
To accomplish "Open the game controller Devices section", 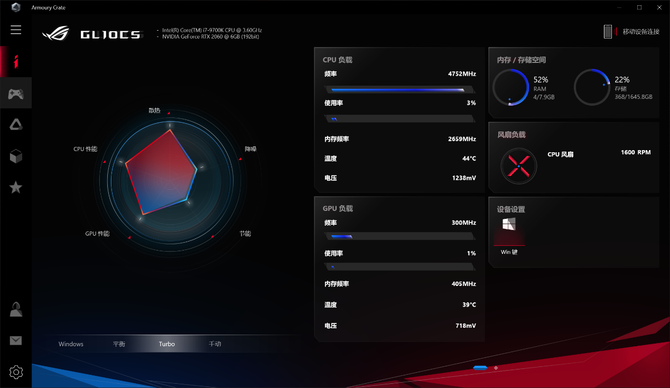I will (x=16, y=93).
